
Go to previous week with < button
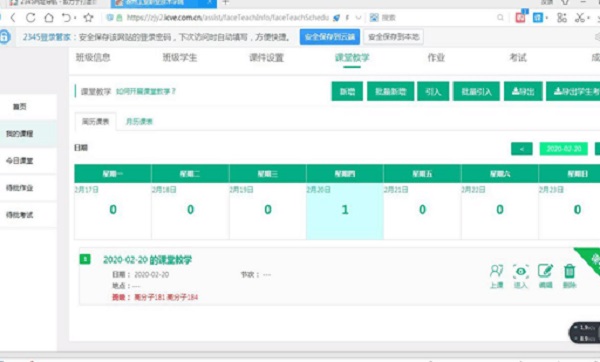522,149
